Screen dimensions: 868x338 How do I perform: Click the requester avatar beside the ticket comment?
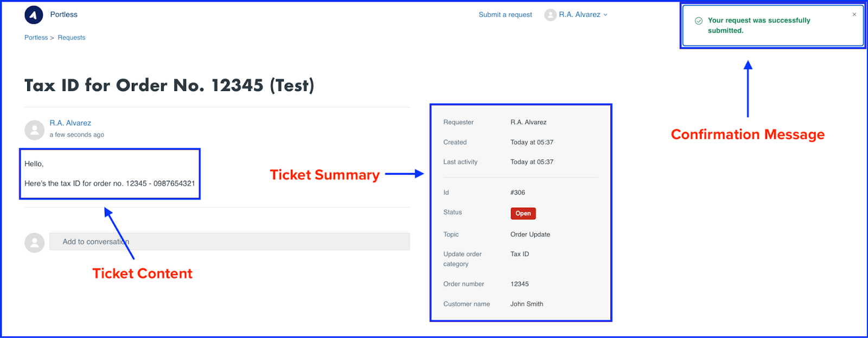point(34,130)
